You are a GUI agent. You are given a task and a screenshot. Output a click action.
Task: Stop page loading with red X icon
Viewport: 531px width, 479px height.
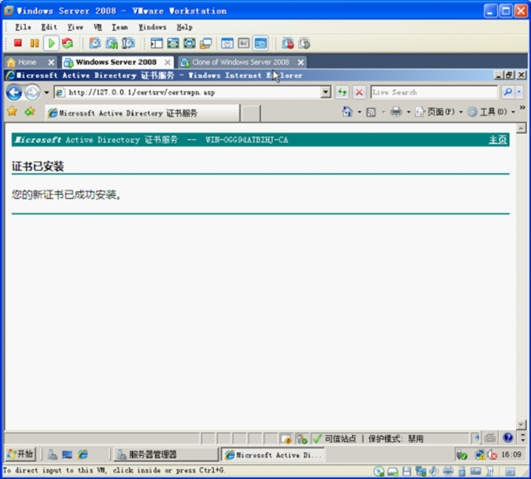(x=359, y=92)
